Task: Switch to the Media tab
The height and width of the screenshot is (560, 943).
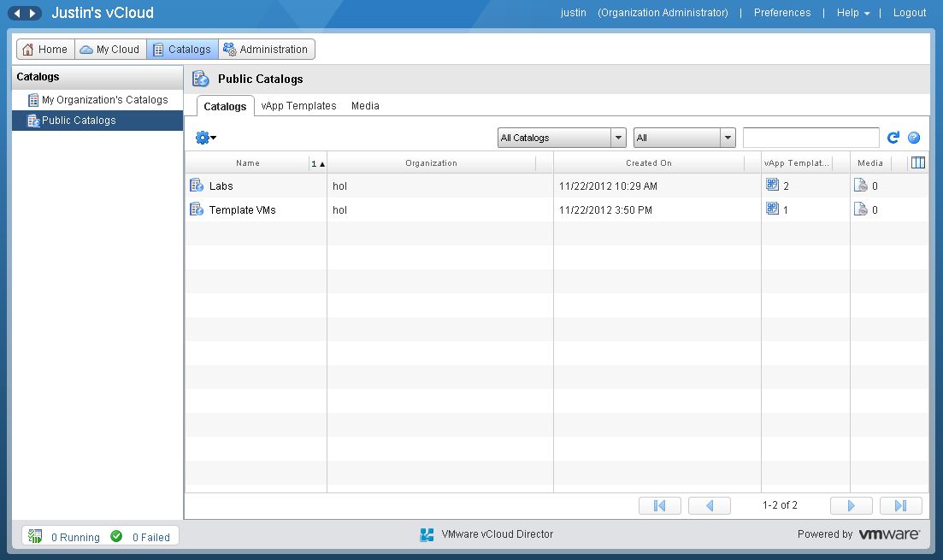Action: point(365,106)
